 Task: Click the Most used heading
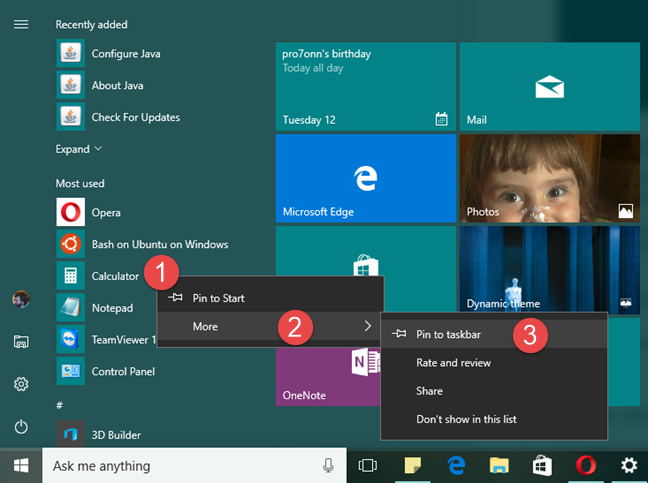pos(80,183)
